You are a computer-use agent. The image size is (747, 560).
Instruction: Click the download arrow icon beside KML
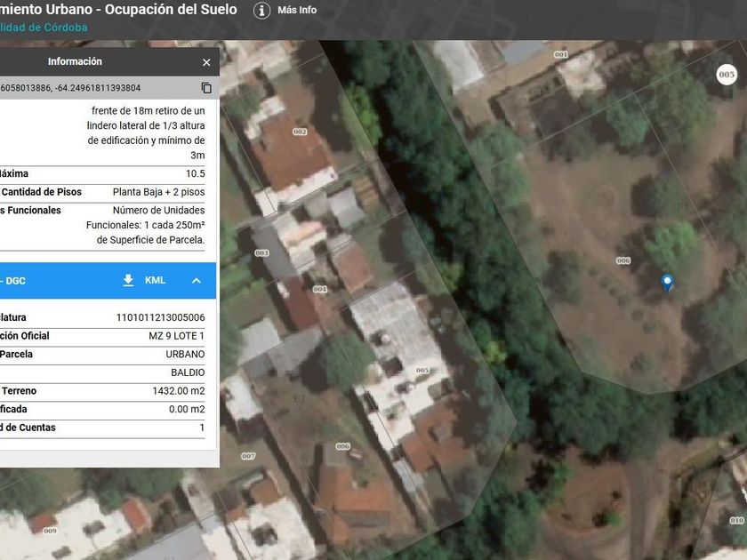coord(128,280)
